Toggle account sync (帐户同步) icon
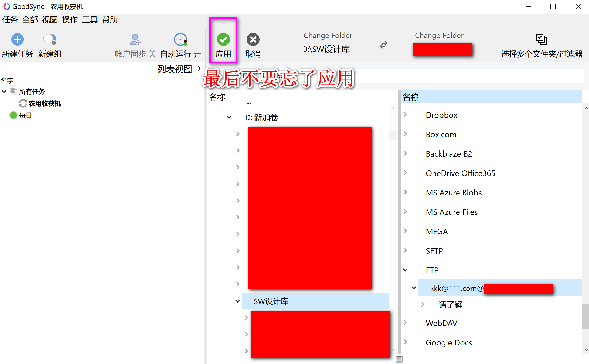This screenshot has width=589, height=364. [135, 40]
